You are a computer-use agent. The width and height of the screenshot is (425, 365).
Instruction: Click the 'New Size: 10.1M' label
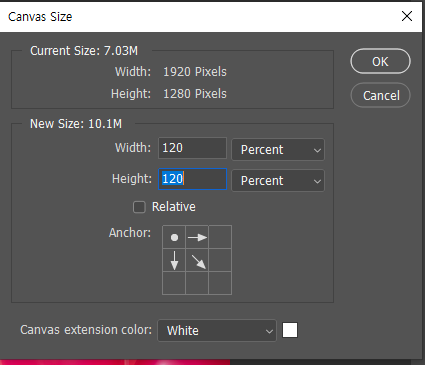coord(76,124)
